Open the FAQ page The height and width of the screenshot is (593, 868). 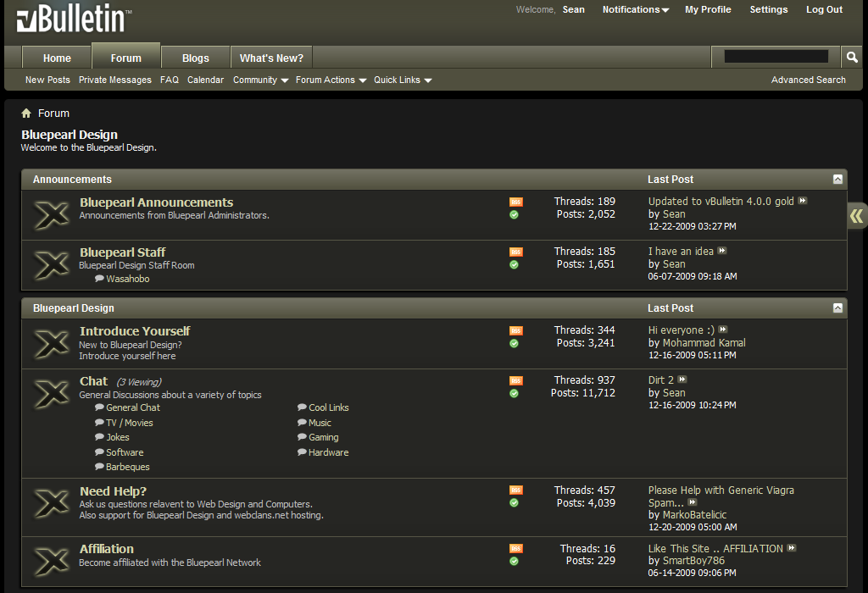[x=170, y=80]
